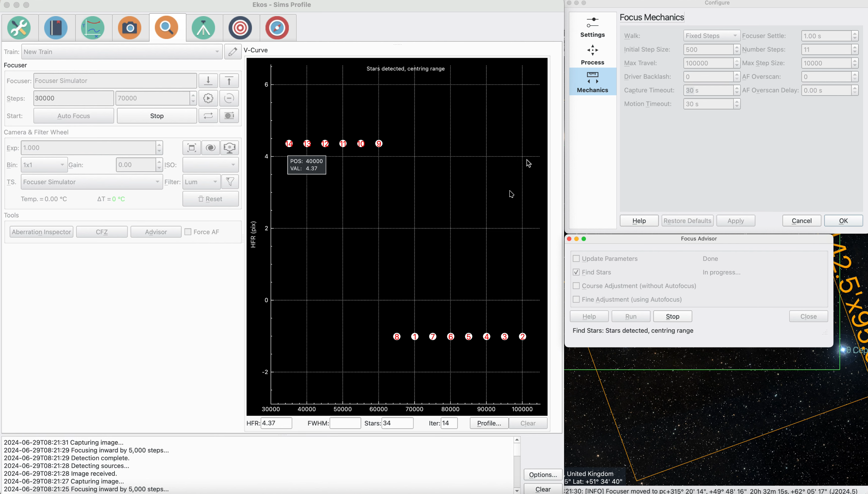Click the Aberration Inspector tool button
This screenshot has width=868, height=494.
click(41, 232)
